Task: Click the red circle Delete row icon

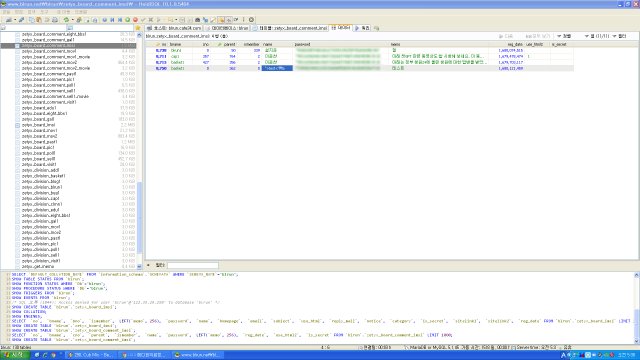Action: click(x=136, y=20)
